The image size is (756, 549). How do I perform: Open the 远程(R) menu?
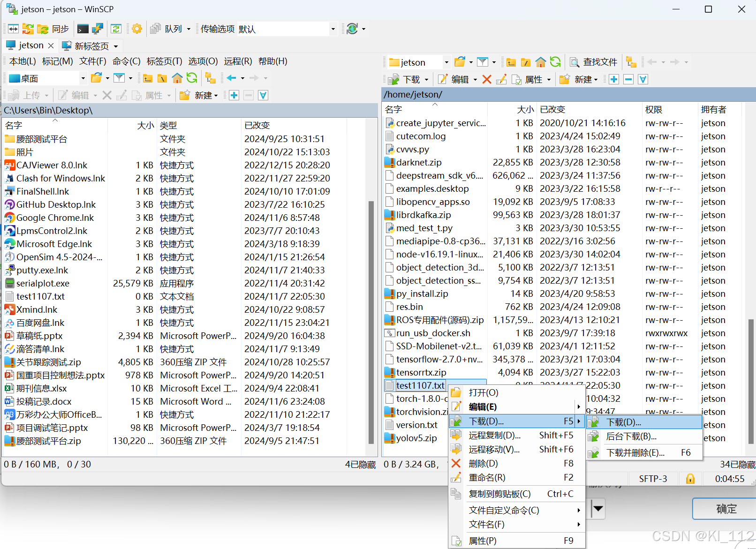[x=238, y=61]
